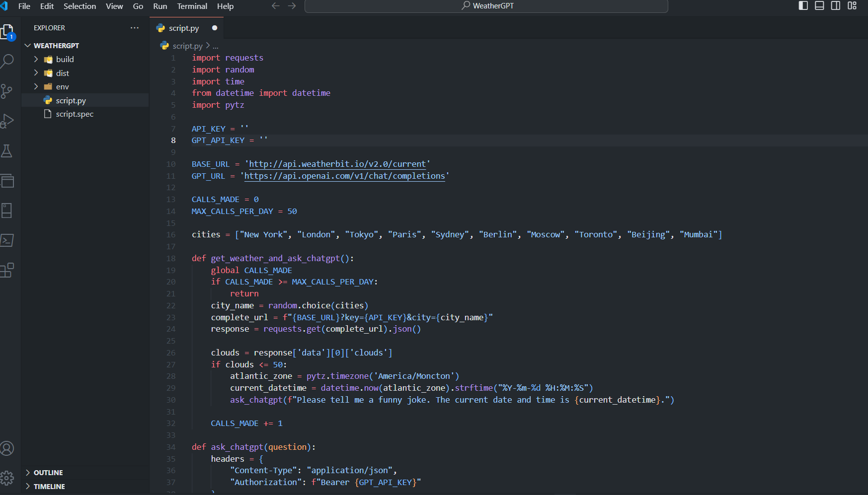
Task: Expand the build folder
Action: (65, 59)
